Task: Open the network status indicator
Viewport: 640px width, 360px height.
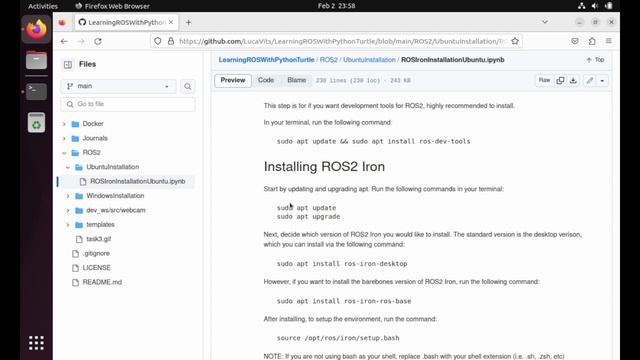Action: pyautogui.click(x=582, y=6)
